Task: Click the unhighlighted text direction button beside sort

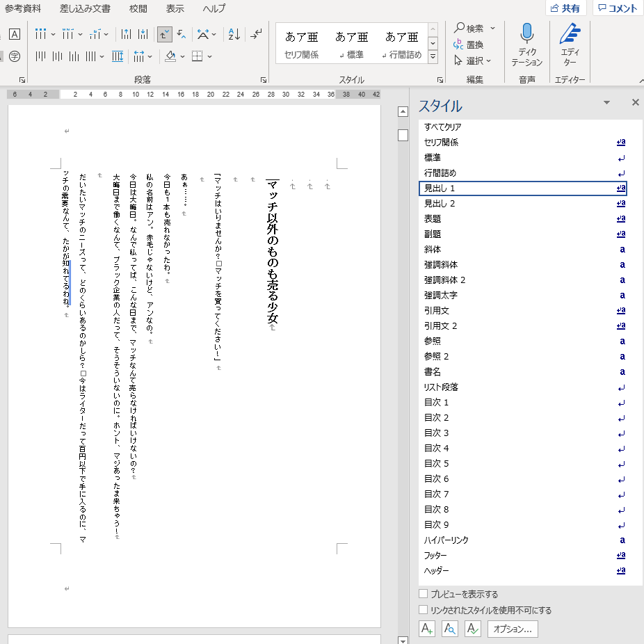Action: [182, 34]
